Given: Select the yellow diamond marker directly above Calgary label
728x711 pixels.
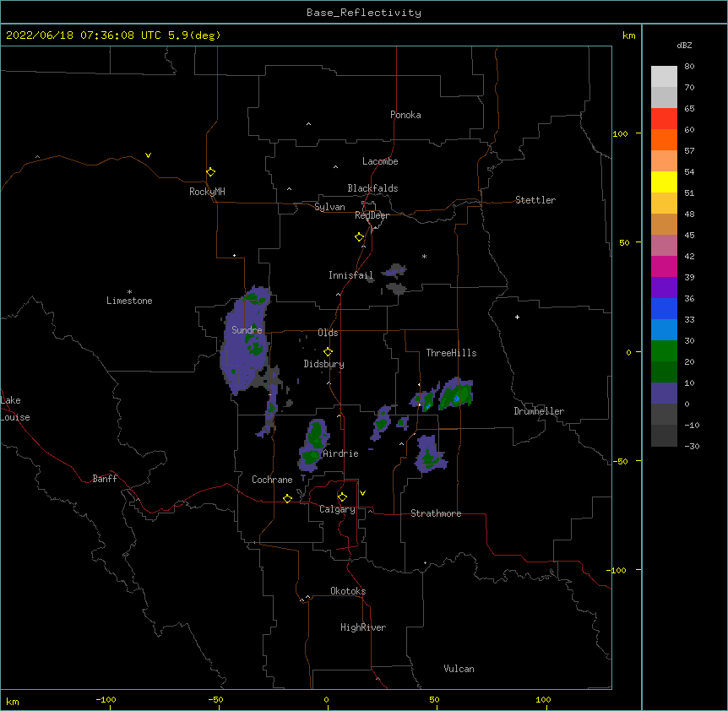Looking at the screenshot, I should click(x=342, y=497).
